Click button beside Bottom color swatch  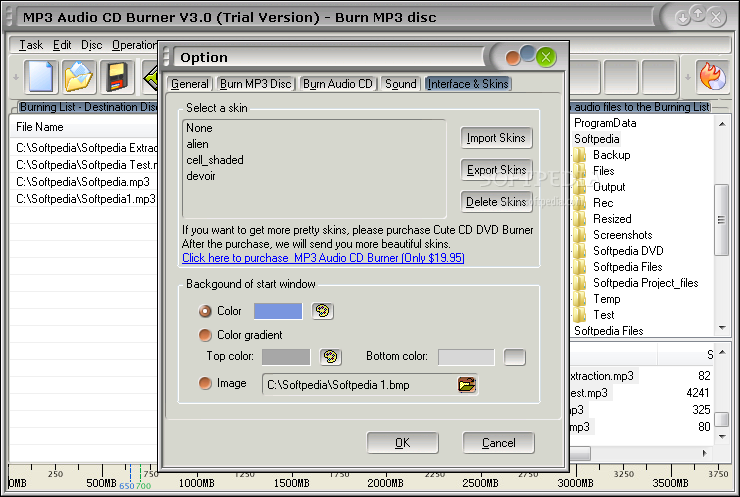(x=514, y=357)
